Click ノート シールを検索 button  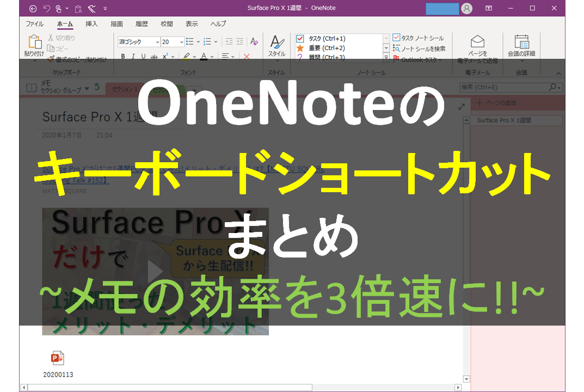[x=419, y=49]
